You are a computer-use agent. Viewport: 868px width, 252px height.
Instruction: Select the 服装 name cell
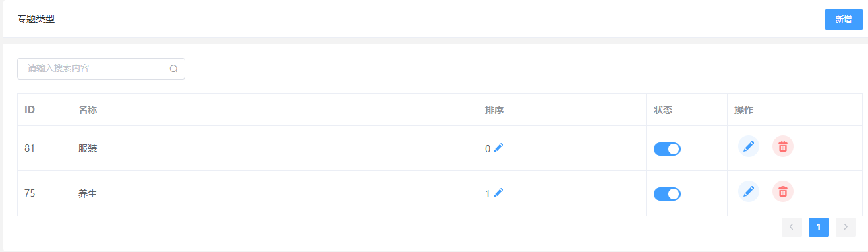[274, 148]
